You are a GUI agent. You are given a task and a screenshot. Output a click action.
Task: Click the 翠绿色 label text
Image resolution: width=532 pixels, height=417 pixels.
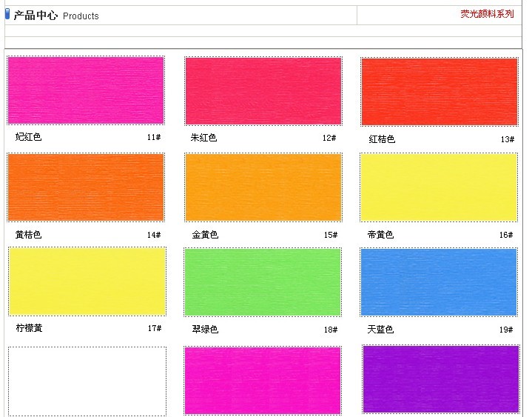pos(205,330)
